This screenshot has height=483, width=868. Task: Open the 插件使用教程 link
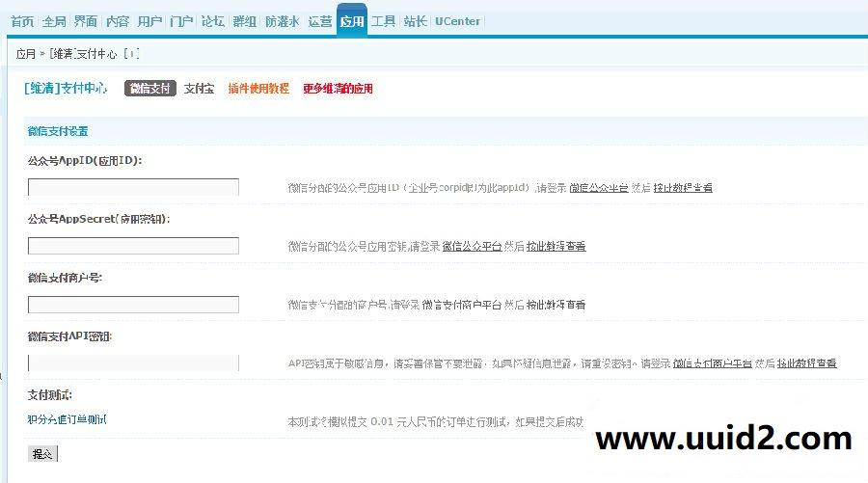258,89
